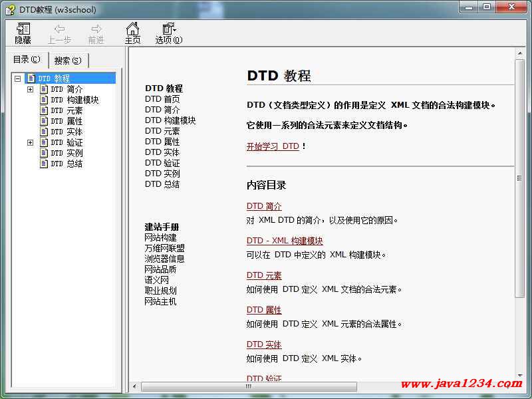Viewport: 532px width, 399px height.
Task: Click DTD 实例 in the page sidebar menu
Action: coord(162,174)
